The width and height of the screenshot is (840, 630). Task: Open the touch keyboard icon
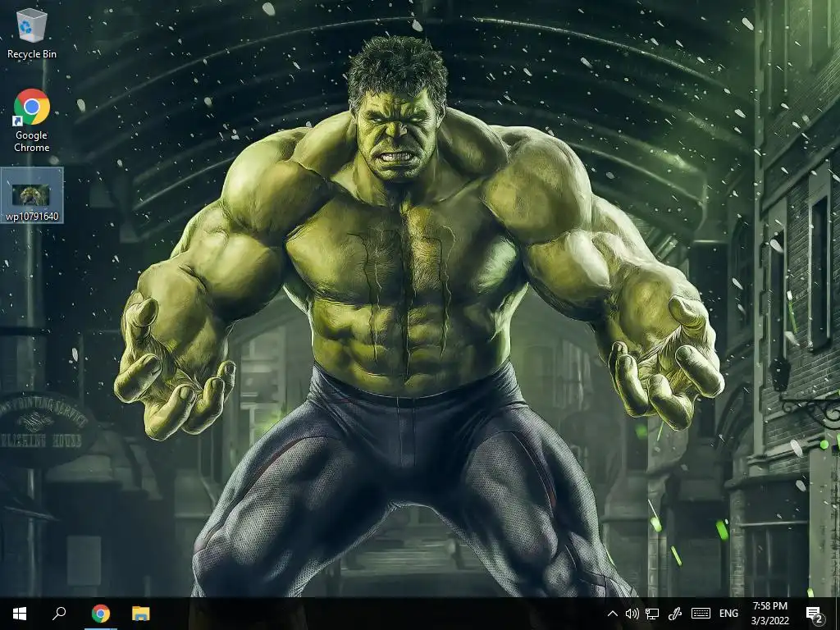pyautogui.click(x=701, y=614)
